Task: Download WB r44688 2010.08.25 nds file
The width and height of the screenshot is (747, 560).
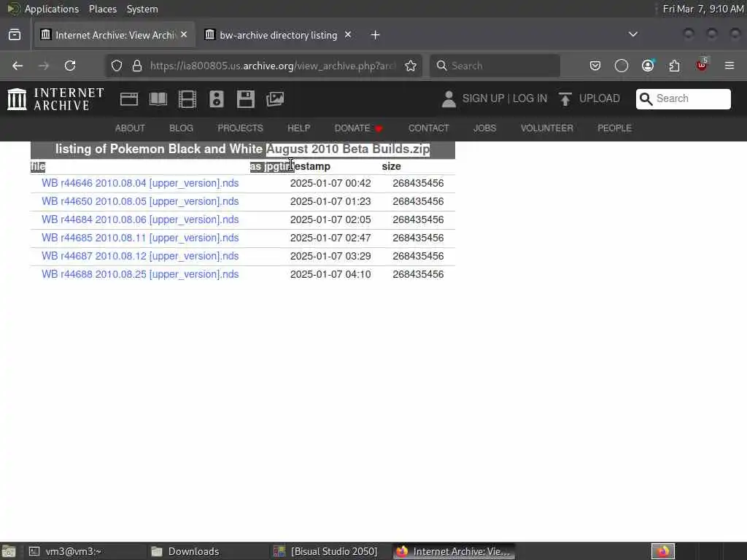Action: [x=140, y=274]
